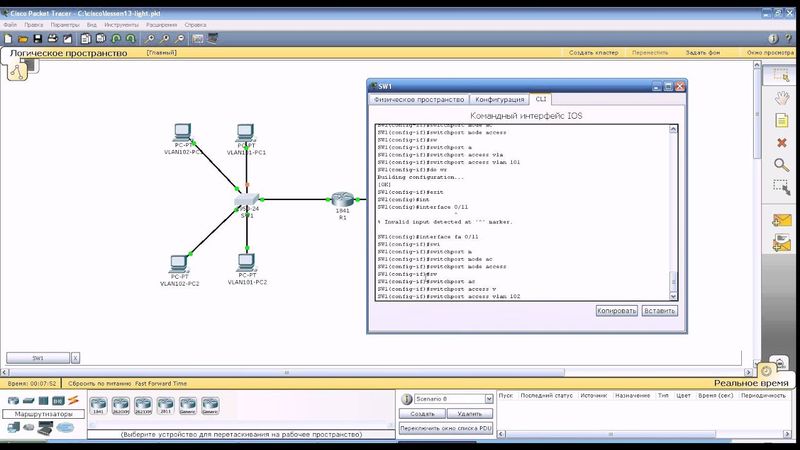The image size is (800, 450).
Task: Save the network with the floppy icon
Action: [38, 38]
